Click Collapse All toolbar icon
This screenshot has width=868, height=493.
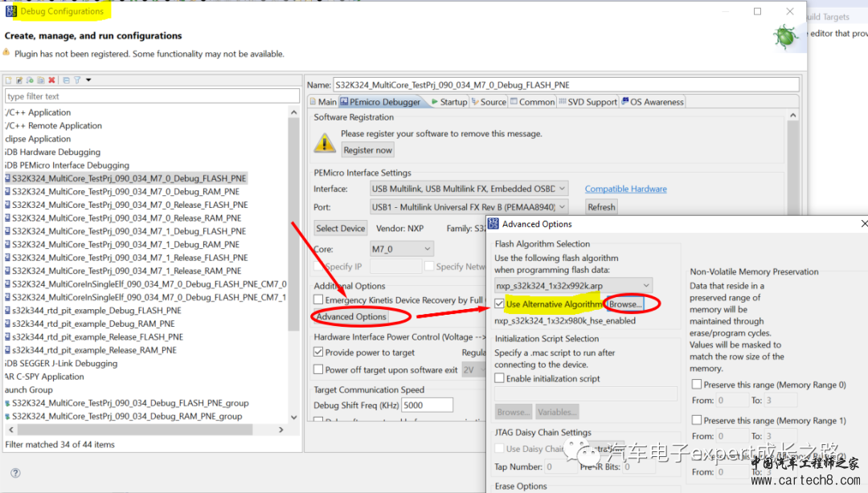(x=67, y=80)
